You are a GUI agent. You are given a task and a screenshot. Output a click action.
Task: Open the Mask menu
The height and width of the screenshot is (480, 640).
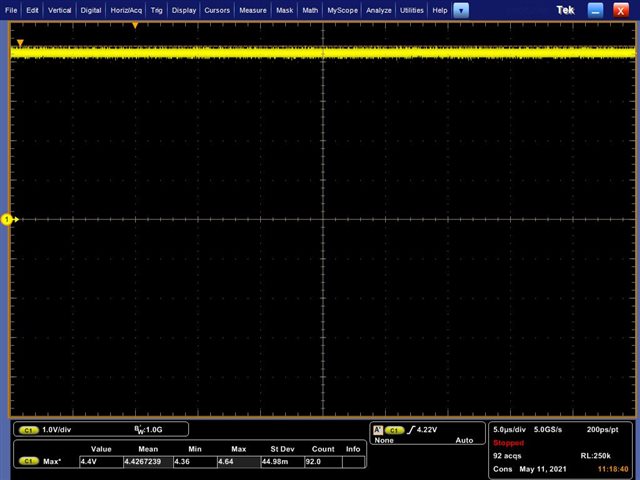click(x=284, y=10)
